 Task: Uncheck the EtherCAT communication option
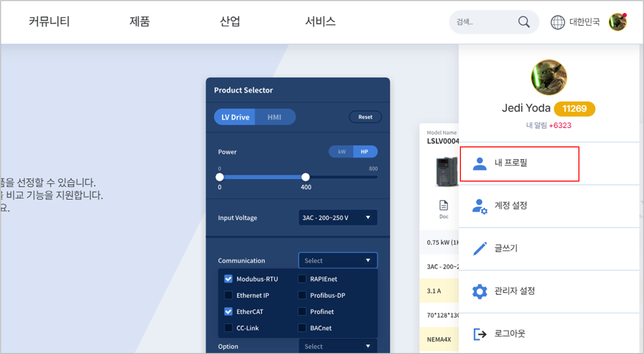[228, 312]
